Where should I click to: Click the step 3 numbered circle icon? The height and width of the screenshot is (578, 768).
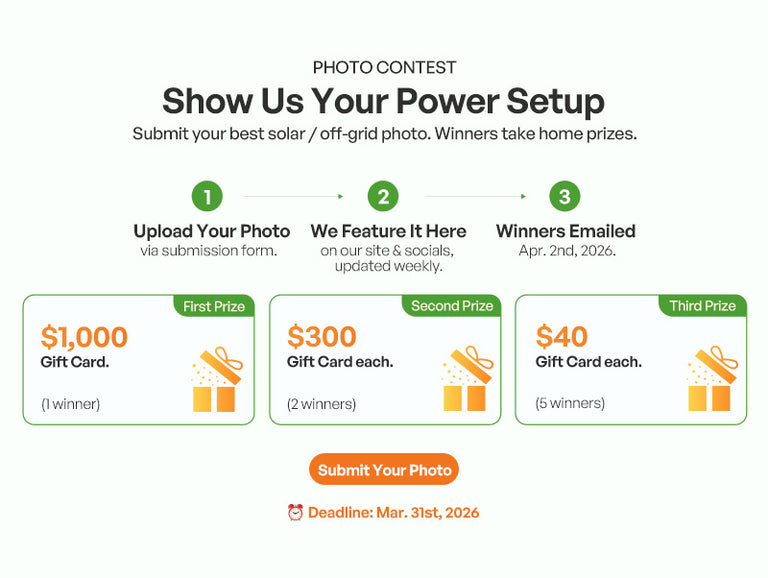[565, 196]
